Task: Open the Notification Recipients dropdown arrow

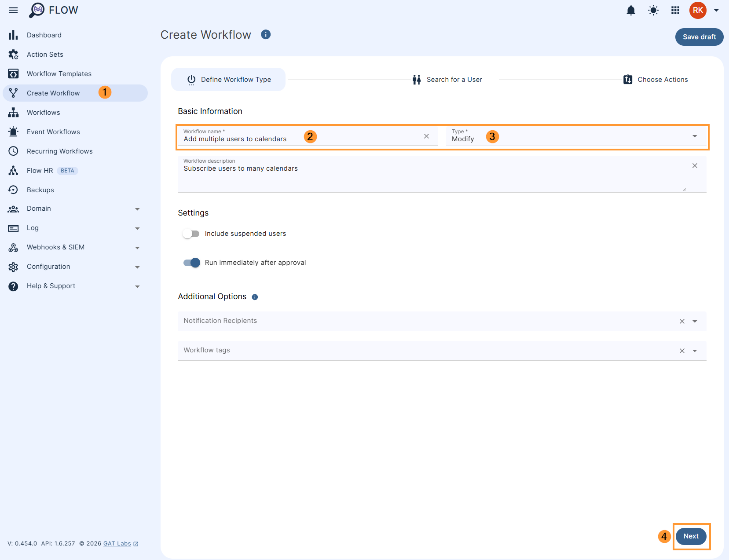Action: [695, 322]
